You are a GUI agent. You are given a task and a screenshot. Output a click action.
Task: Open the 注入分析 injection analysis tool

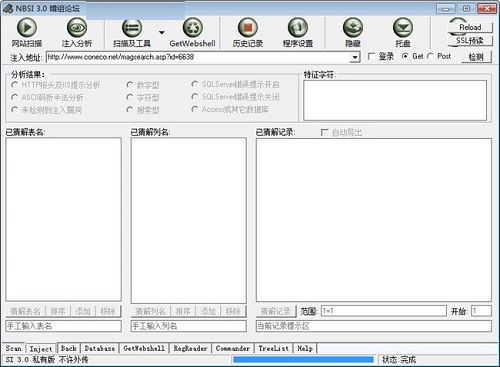click(x=77, y=28)
